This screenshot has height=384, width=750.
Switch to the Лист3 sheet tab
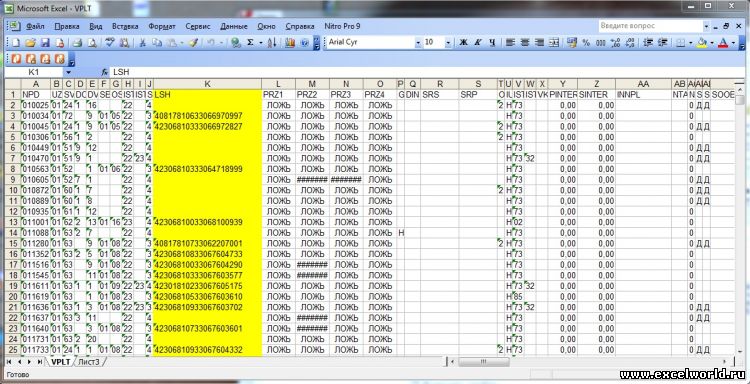pos(89,362)
